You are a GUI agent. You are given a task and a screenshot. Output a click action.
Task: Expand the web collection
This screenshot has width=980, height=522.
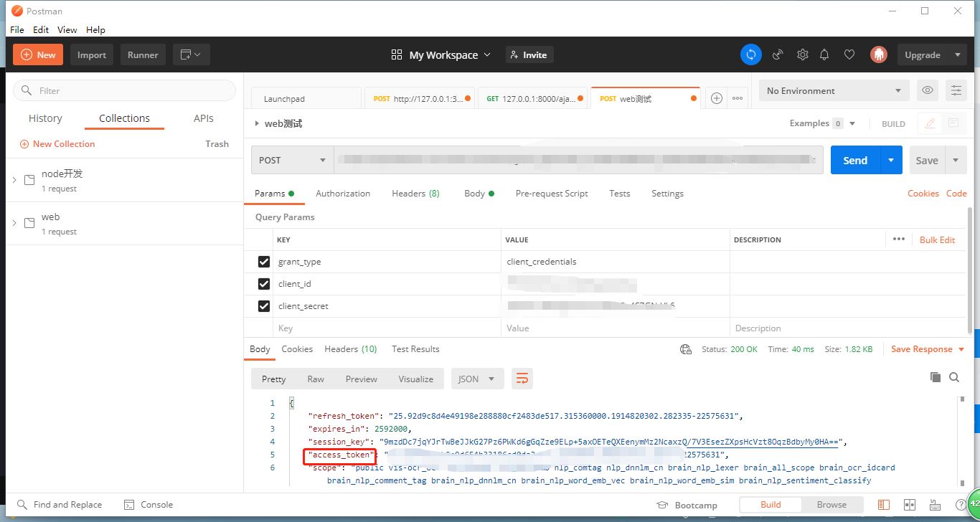tap(14, 223)
